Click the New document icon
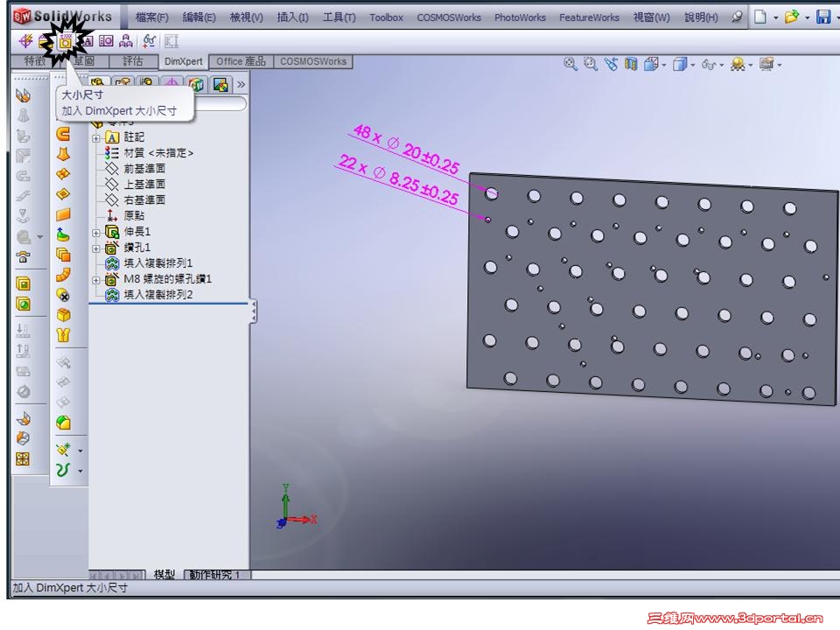The width and height of the screenshot is (840, 630). tap(759, 17)
